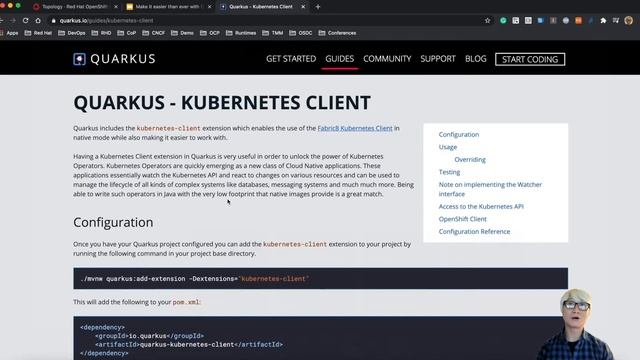Open the Conferences bookmark folder

pos(337,33)
